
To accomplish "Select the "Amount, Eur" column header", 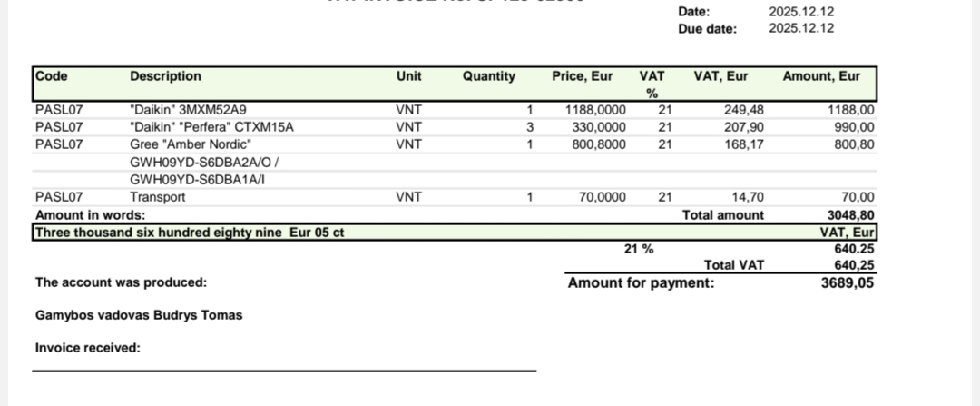I will pyautogui.click(x=821, y=76).
